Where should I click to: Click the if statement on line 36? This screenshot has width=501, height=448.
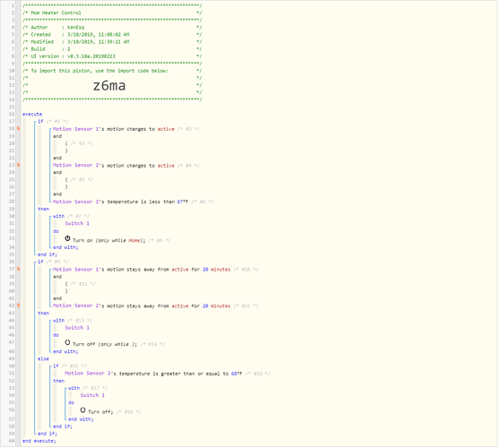point(40,262)
